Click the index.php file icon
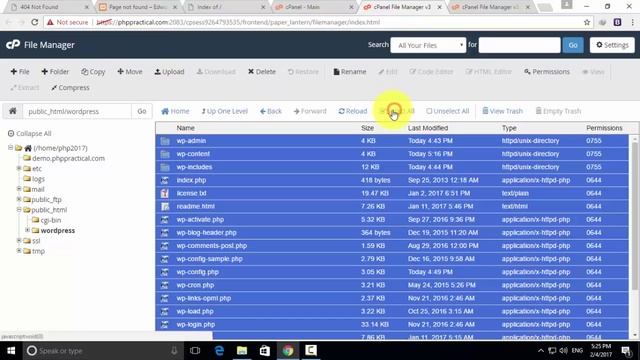 point(165,180)
